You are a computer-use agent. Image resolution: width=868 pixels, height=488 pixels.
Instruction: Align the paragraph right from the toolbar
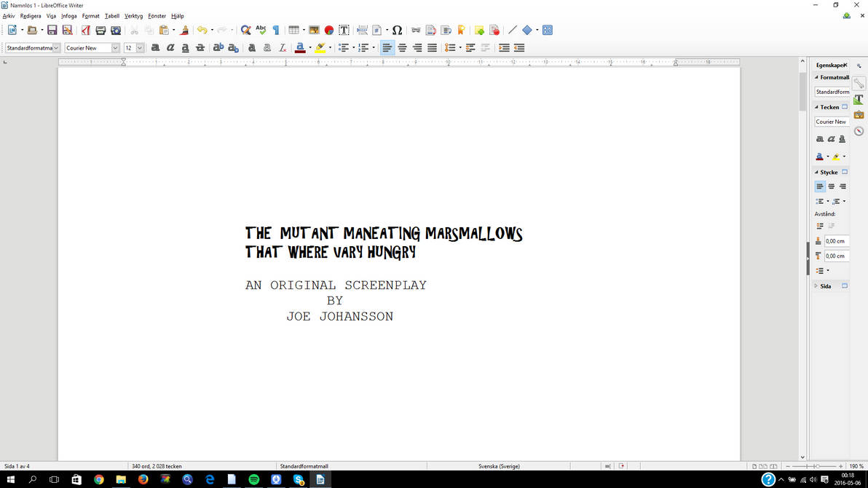pos(417,47)
